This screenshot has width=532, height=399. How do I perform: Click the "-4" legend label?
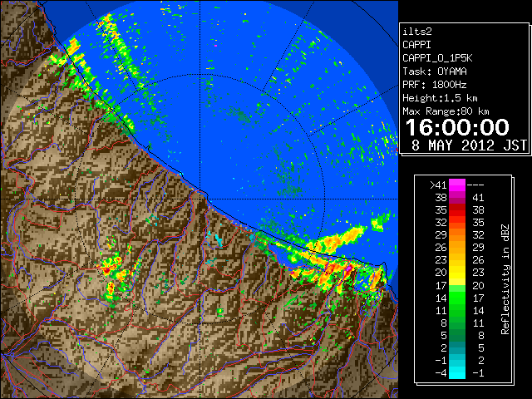click(441, 373)
